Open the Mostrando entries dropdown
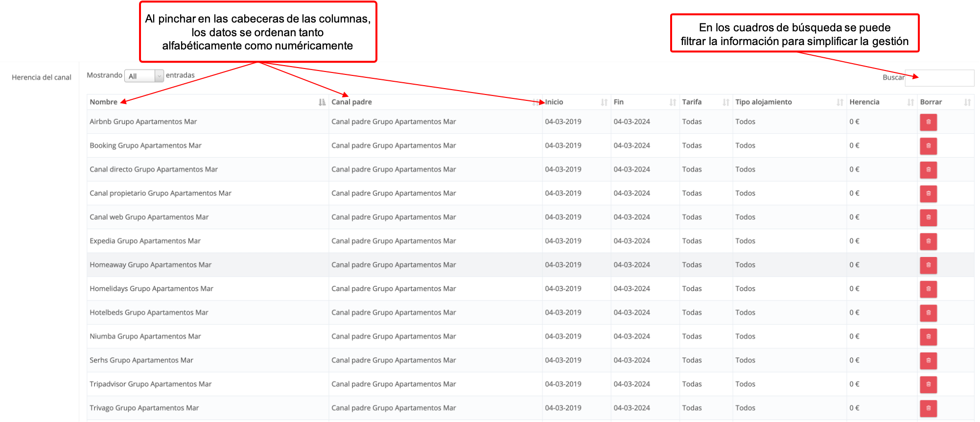This screenshot has width=980, height=422. click(144, 76)
